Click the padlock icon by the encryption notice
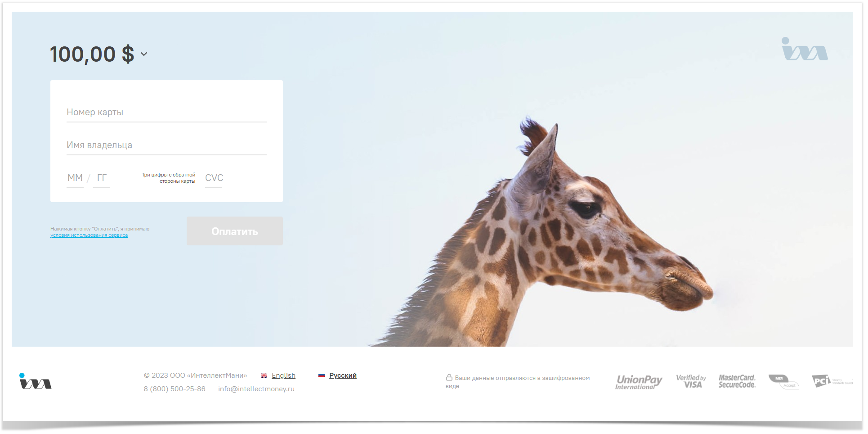The image size is (868, 434). coord(449,378)
